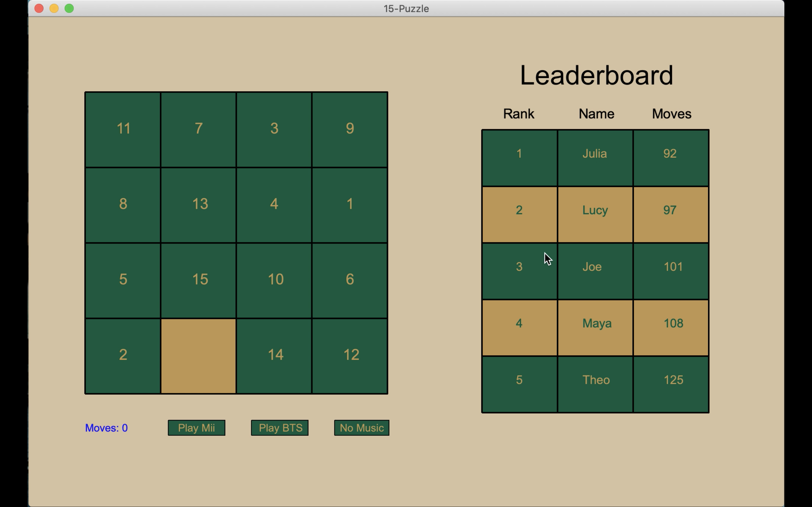
Task: Click tile number 2 on the board
Action: click(x=123, y=356)
